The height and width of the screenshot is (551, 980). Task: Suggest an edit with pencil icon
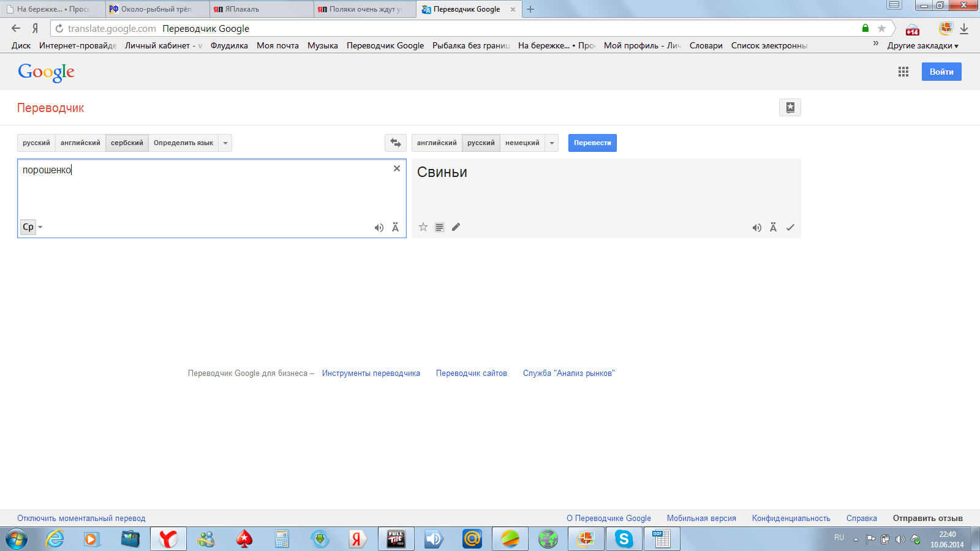[x=456, y=227]
